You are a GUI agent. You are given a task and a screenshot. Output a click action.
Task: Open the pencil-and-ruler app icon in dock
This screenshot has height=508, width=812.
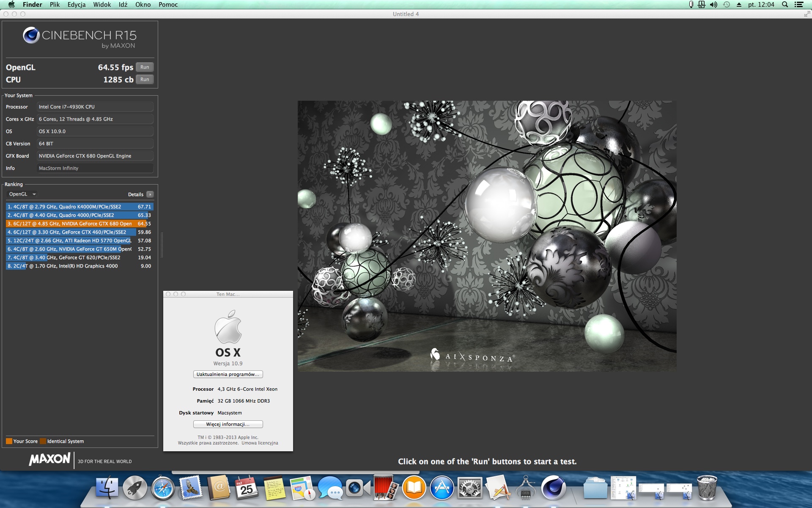[497, 488]
